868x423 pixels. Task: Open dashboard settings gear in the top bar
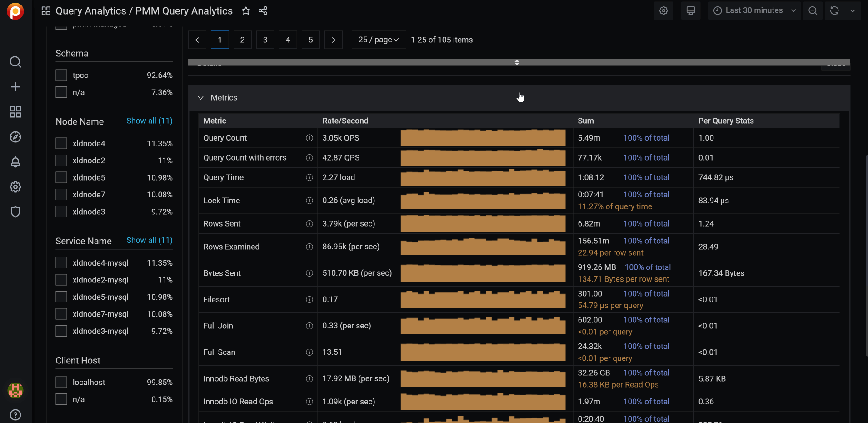(663, 10)
